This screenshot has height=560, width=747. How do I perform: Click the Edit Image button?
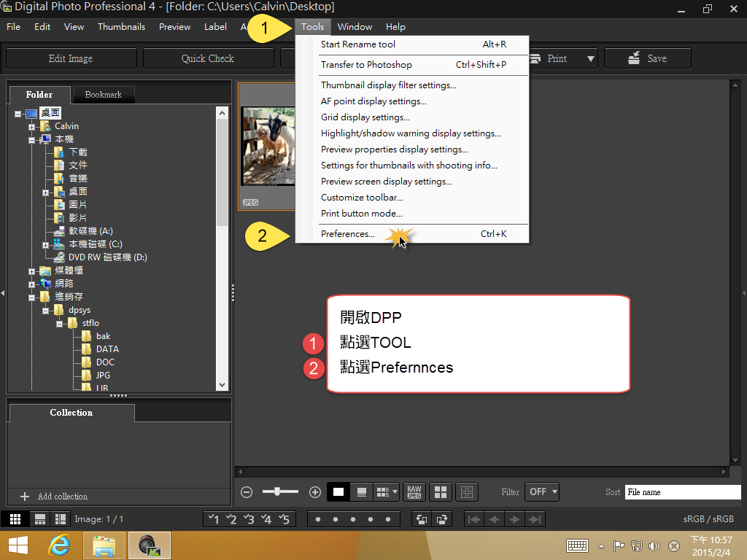(71, 58)
